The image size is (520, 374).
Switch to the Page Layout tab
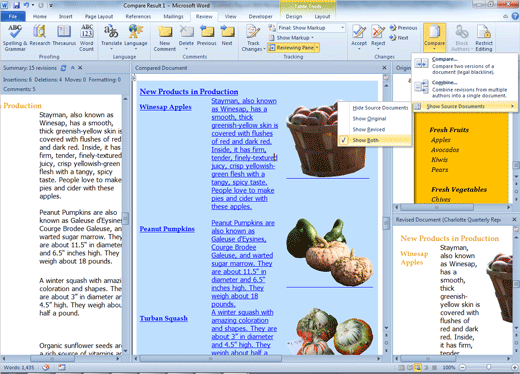[x=99, y=16]
